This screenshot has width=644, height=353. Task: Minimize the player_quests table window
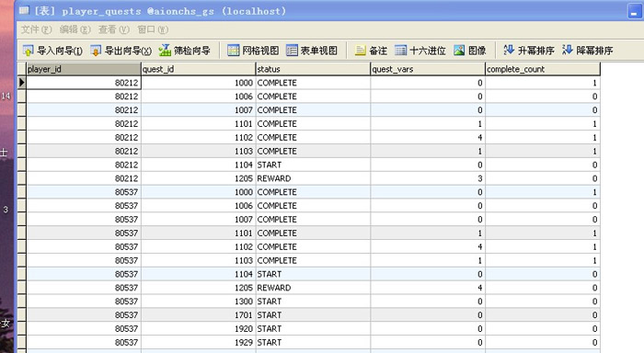pyautogui.click(x=635, y=12)
